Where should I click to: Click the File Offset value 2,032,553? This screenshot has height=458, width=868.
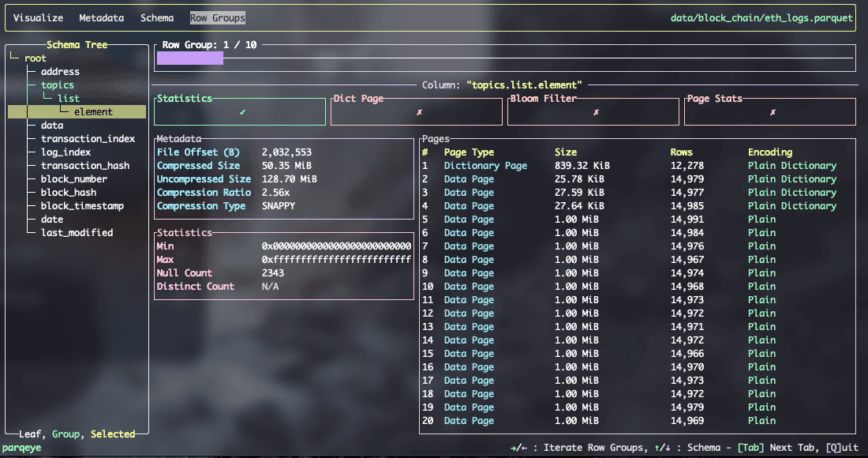(286, 152)
